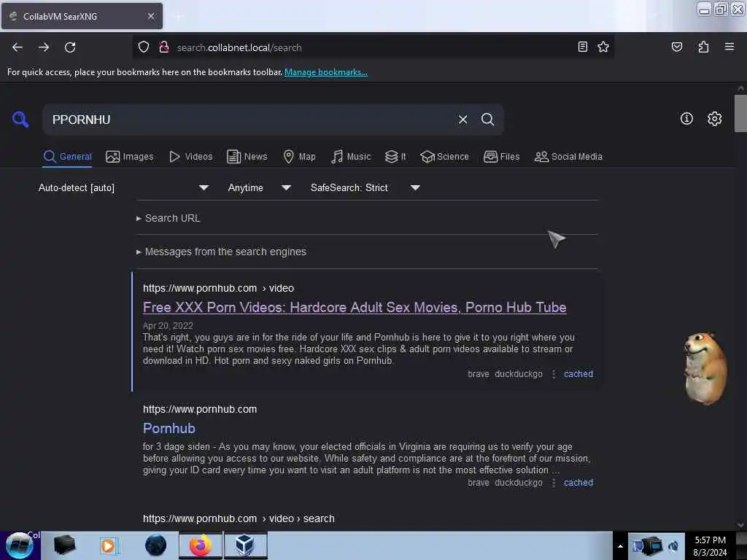Switch to the Social Media tab
This screenshot has width=747, height=560.
[x=568, y=157]
